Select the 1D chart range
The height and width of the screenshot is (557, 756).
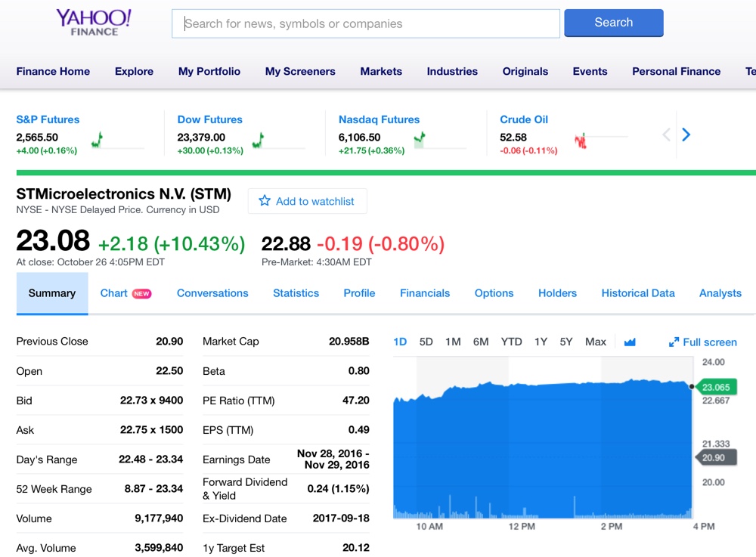400,342
